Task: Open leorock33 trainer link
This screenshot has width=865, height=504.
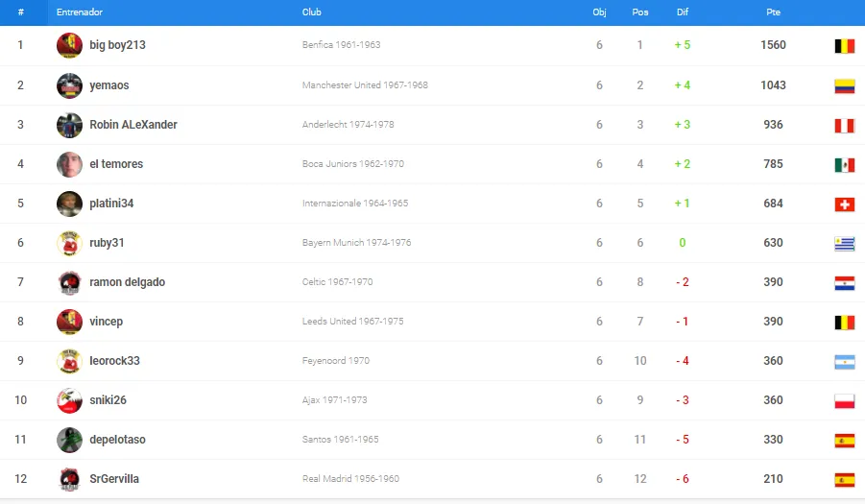Action: (x=115, y=361)
